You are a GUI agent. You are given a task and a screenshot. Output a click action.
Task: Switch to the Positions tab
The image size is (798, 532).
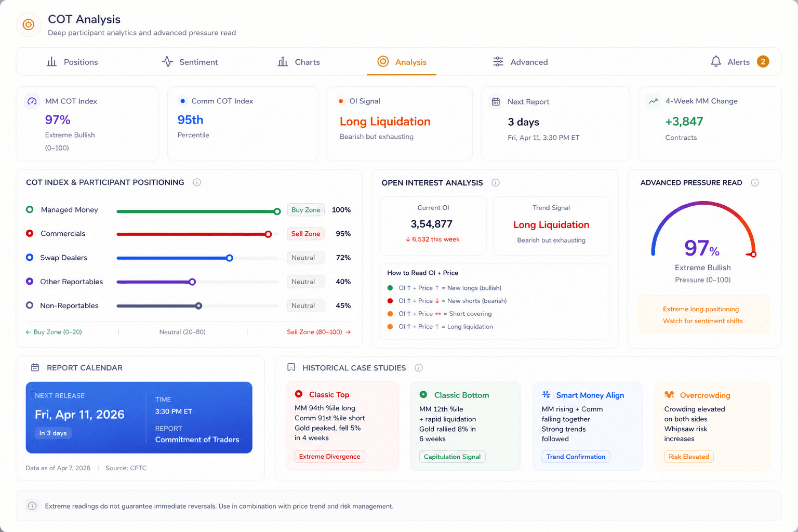72,62
